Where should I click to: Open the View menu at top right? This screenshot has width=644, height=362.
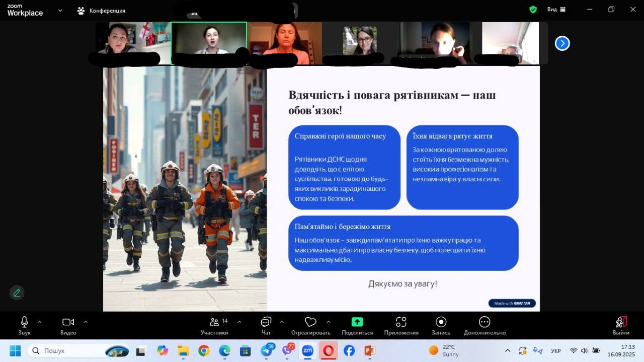tap(556, 10)
